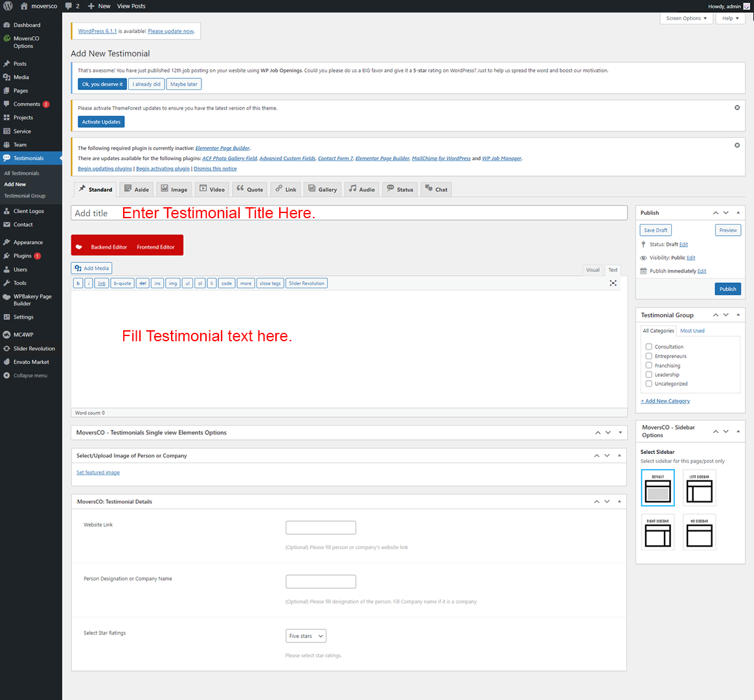Viewport: 754px width, 700px height.
Task: Choose the Left Sidebar layout icon
Action: (x=699, y=488)
